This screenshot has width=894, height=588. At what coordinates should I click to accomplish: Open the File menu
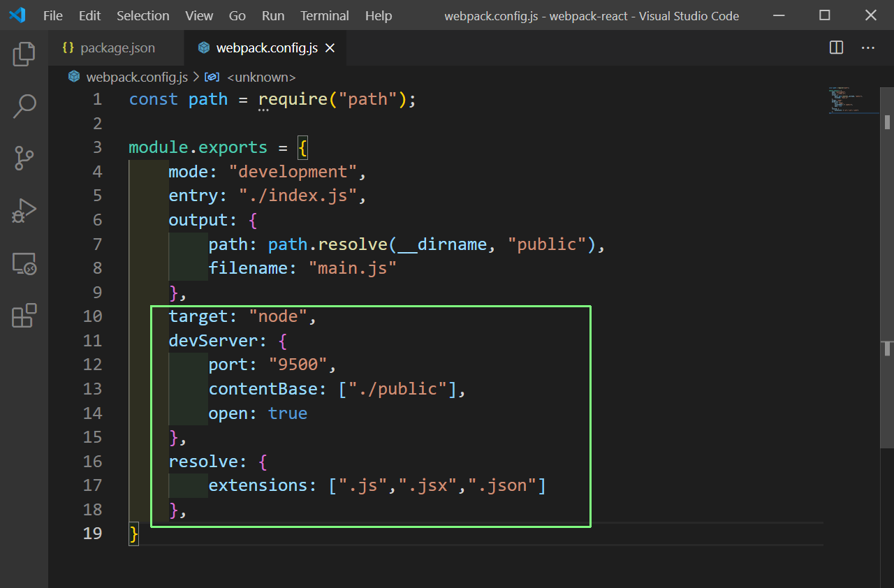(x=53, y=15)
